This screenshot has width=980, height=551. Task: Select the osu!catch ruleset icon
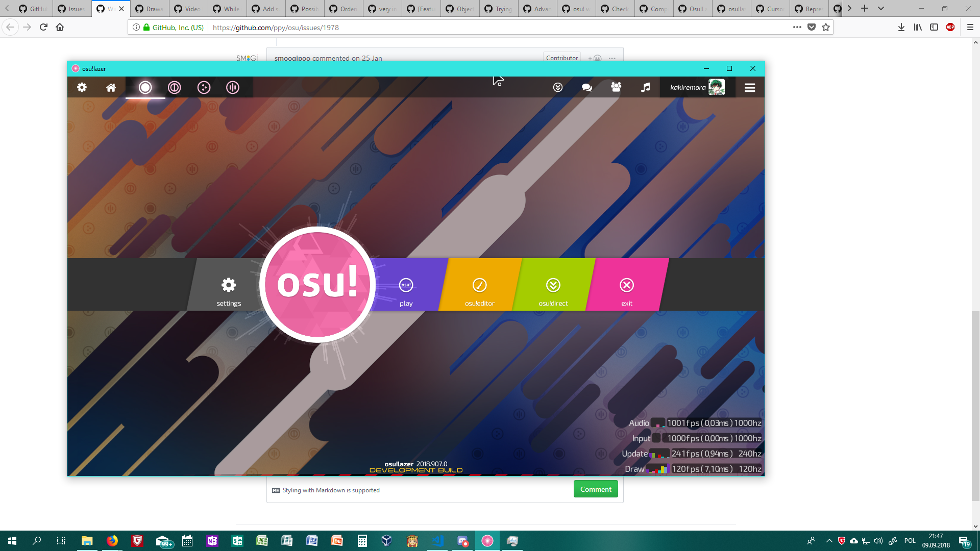(204, 87)
